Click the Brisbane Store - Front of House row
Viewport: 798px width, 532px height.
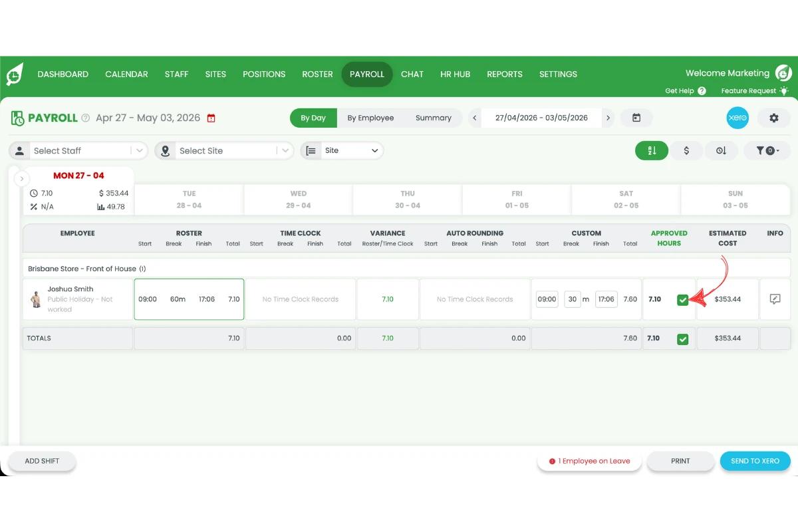(406, 269)
